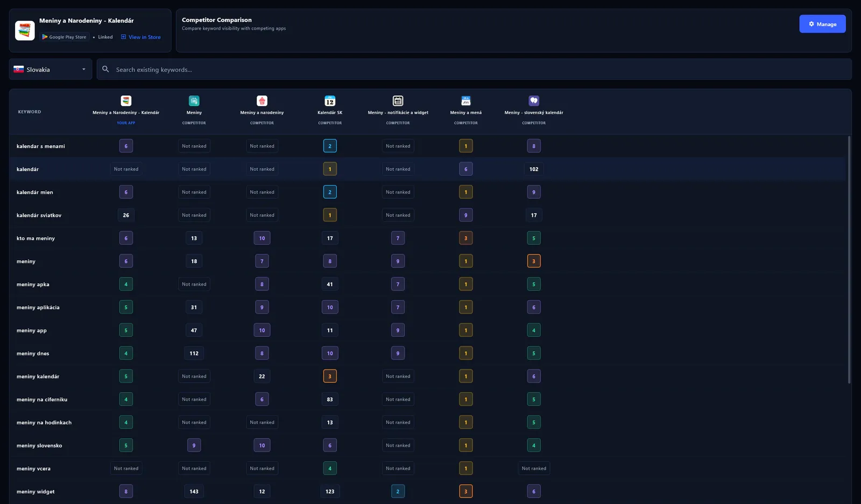Select the keyword kalendár sviatkov

tap(39, 216)
